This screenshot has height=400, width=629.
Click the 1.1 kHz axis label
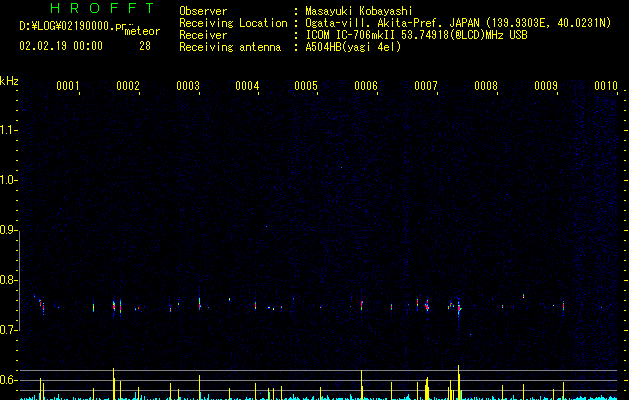[x=8, y=130]
